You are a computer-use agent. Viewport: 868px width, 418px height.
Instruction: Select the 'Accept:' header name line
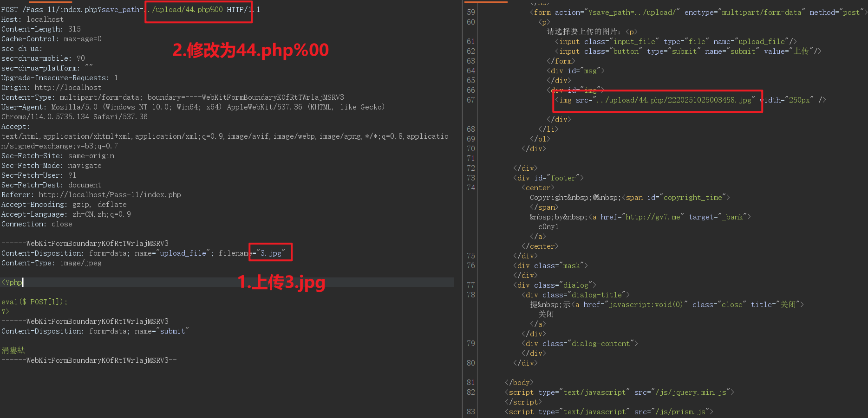[x=15, y=126]
